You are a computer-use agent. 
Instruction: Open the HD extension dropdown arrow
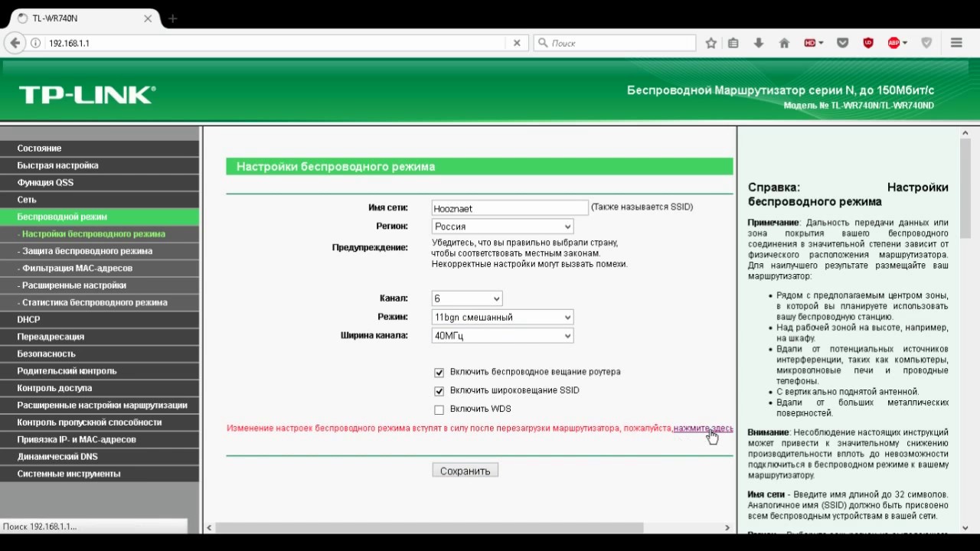822,43
